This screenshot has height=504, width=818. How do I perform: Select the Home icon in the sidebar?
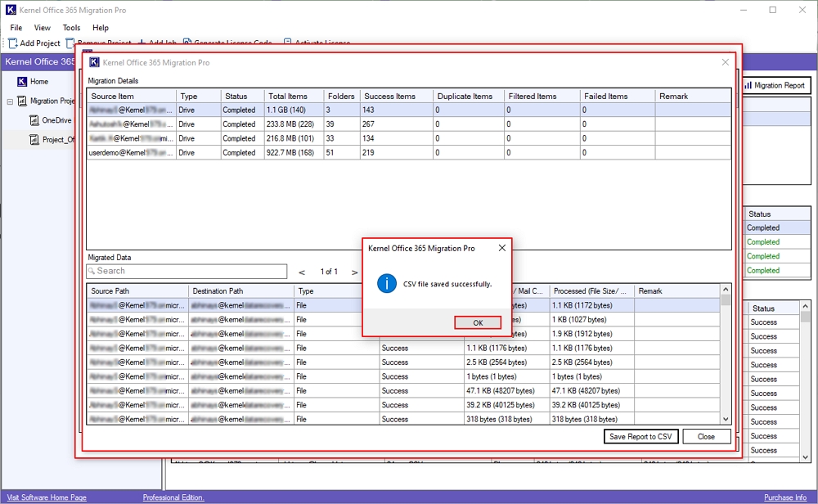(23, 81)
